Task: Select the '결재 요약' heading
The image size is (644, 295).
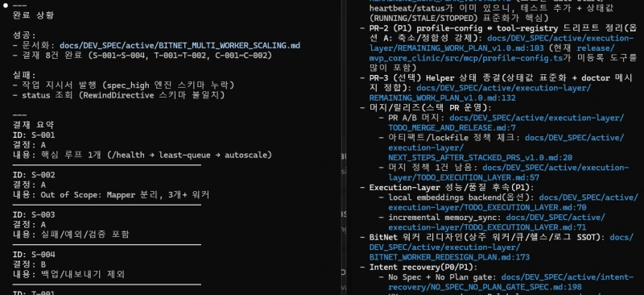Action: (33, 125)
